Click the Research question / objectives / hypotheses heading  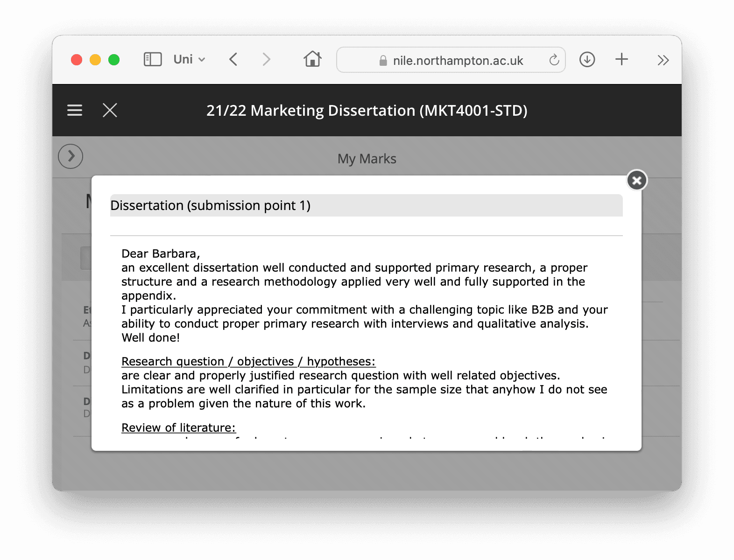click(248, 362)
